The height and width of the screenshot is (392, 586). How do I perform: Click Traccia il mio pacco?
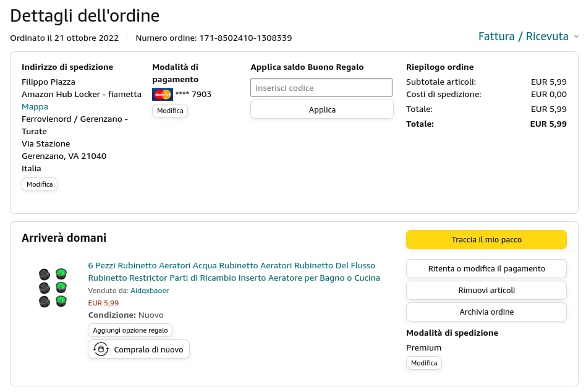[486, 239]
